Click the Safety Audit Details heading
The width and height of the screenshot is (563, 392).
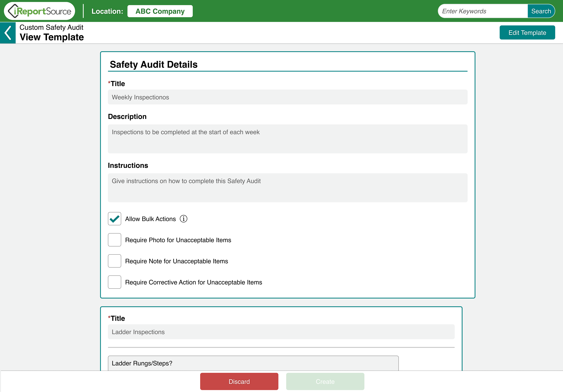tap(154, 65)
